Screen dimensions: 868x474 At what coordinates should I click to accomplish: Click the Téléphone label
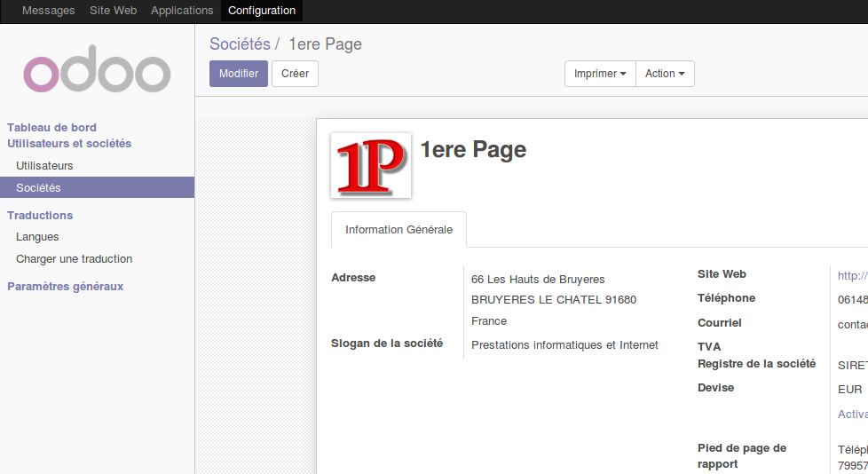726,298
